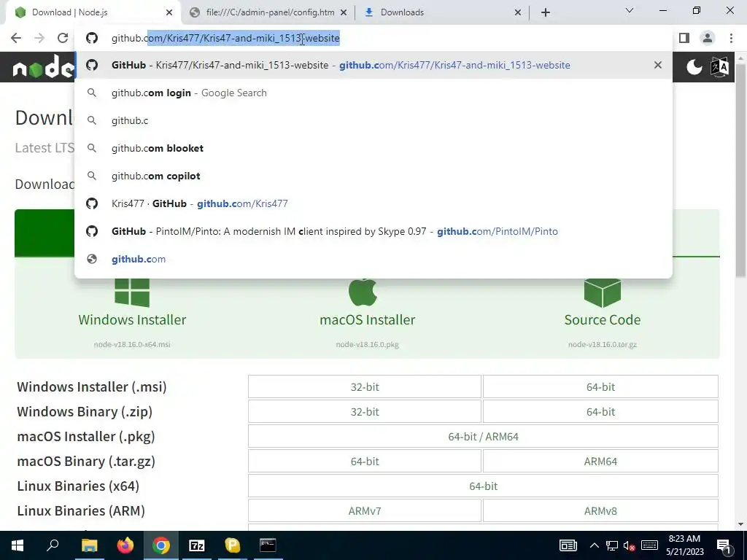Viewport: 747px width, 560px height.
Task: Click the Source Code cube icon
Action: [602, 292]
